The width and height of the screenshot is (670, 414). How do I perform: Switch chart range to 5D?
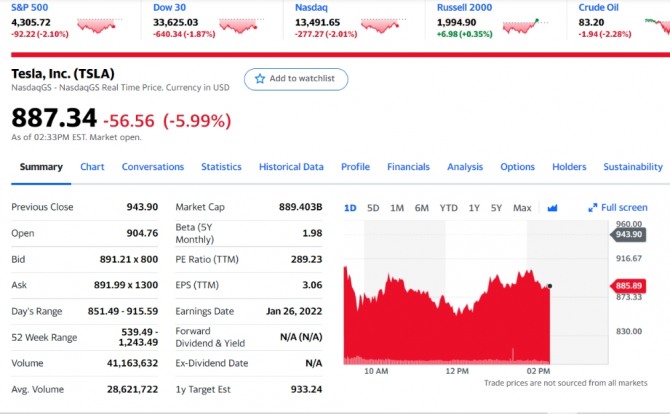[373, 208]
